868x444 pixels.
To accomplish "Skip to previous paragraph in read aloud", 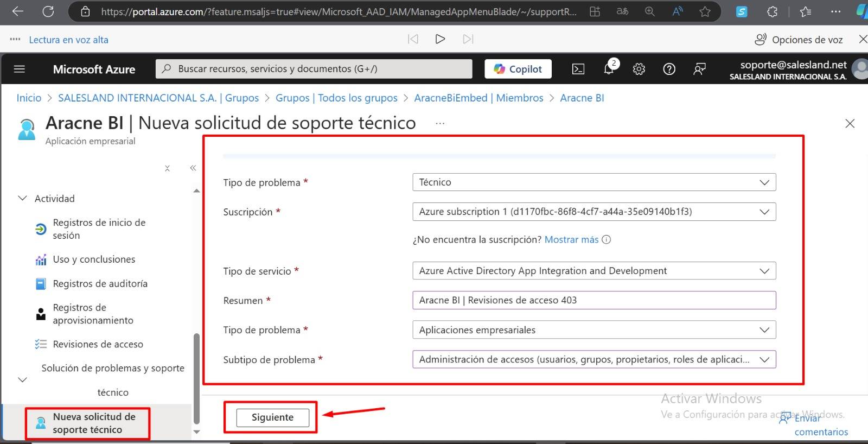I will [413, 39].
